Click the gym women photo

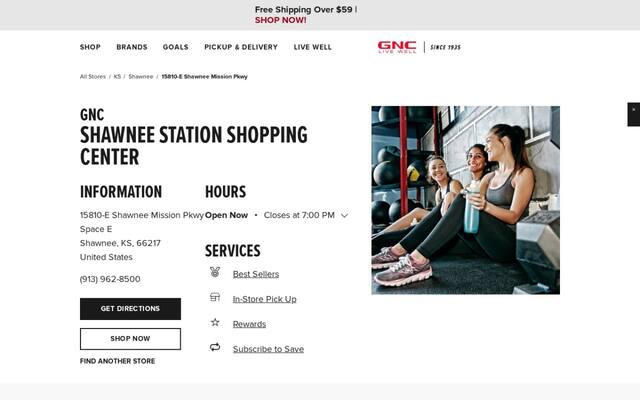click(x=465, y=200)
